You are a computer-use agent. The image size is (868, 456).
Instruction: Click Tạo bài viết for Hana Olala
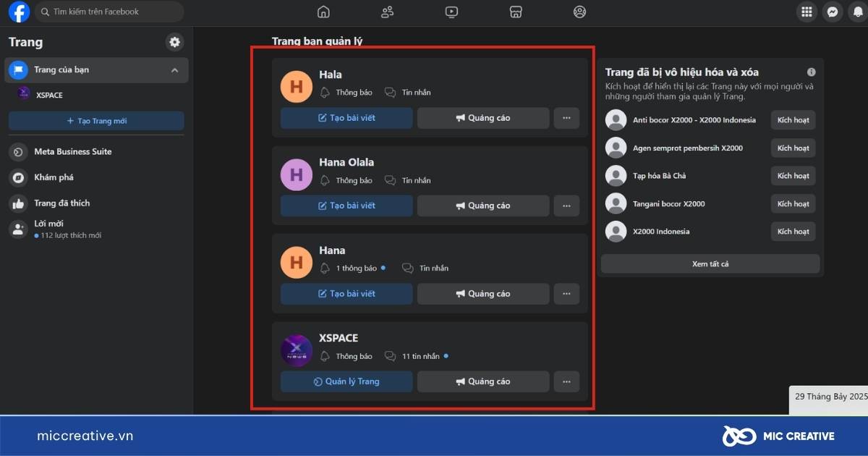point(346,206)
